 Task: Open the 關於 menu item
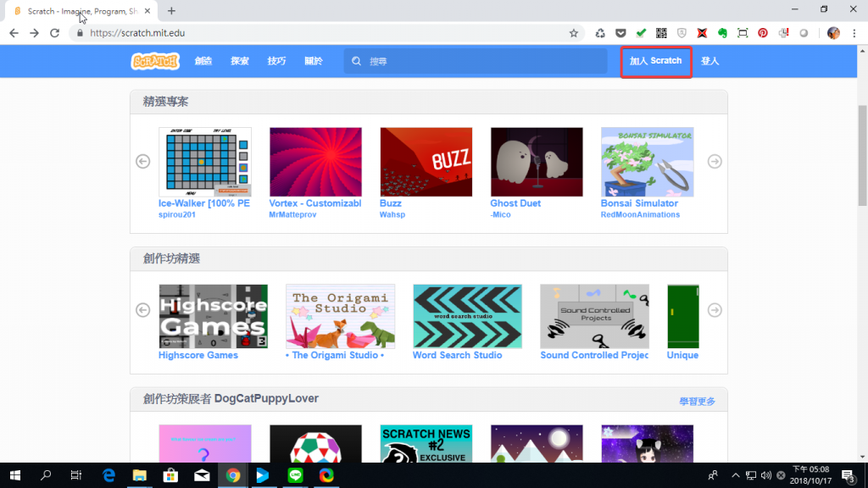click(314, 61)
